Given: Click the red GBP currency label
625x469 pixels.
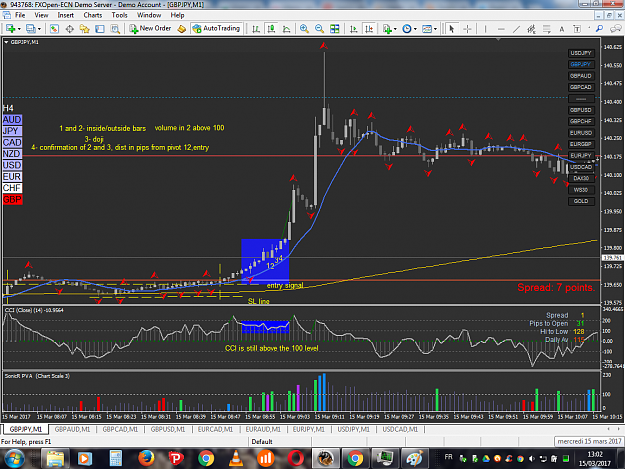Looking at the screenshot, I should [x=12, y=200].
